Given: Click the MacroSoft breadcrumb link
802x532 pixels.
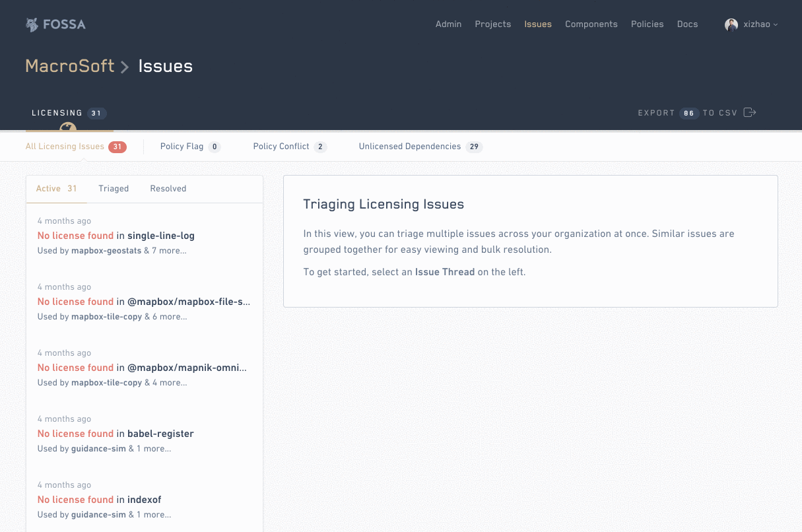Looking at the screenshot, I should pos(69,66).
